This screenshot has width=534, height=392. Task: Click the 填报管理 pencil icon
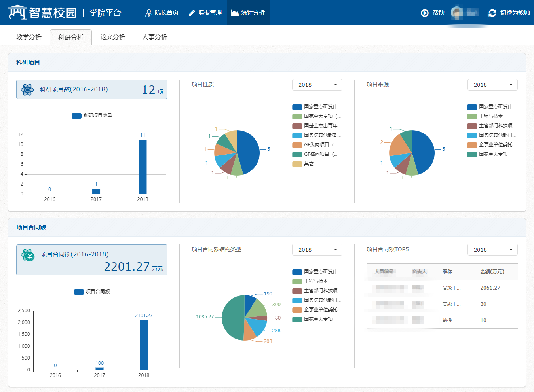(x=192, y=13)
